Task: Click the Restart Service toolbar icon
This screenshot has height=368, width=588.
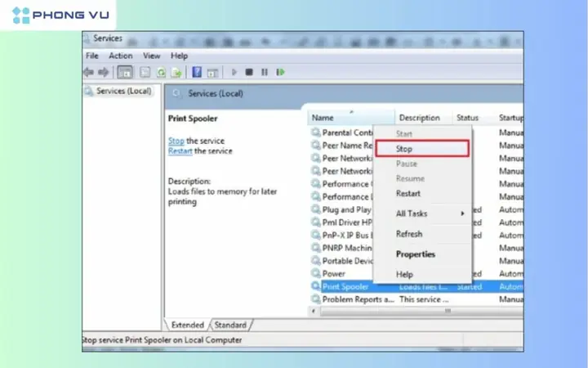Action: pos(280,72)
